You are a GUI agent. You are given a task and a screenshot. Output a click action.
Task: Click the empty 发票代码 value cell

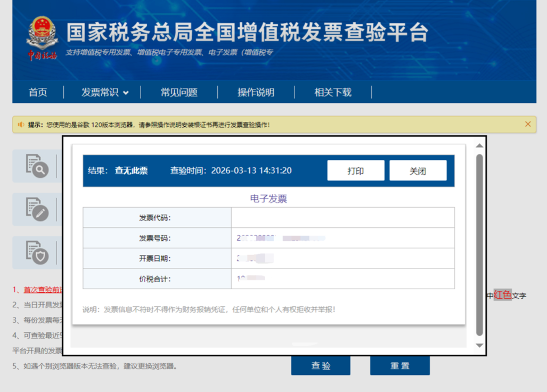pyautogui.click(x=343, y=218)
